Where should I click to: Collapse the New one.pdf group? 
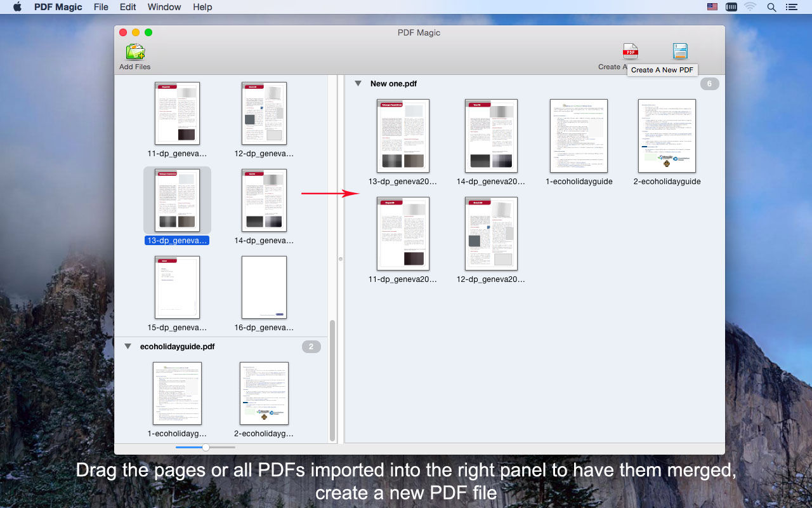[358, 83]
